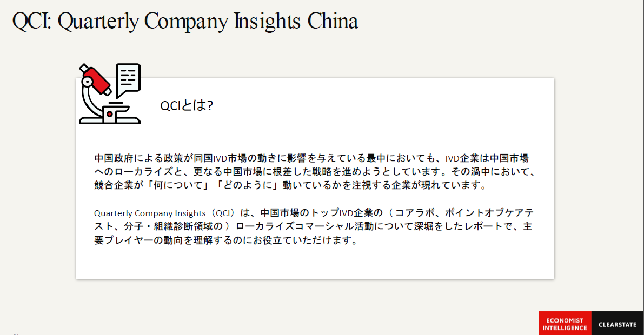Click the blank white space right of "QCIとは?"
The width and height of the screenshot is (644, 335).
click(382, 105)
